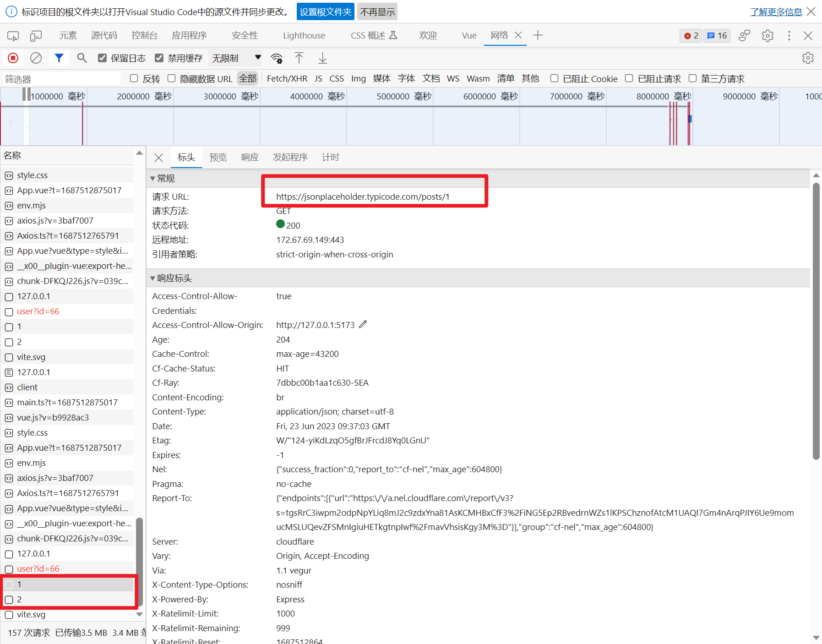This screenshot has height=644, width=822.
Task: Toggle Disable cache checkbox
Action: pos(159,58)
